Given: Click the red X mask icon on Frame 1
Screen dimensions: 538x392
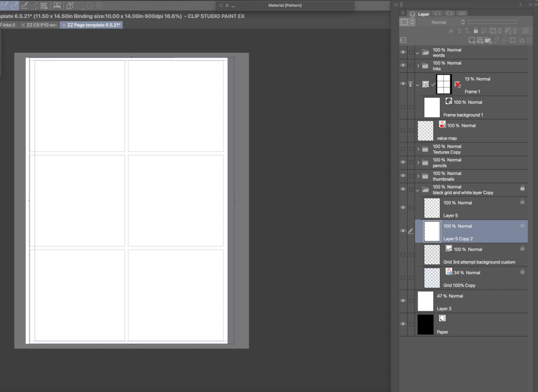Looking at the screenshot, I should (x=457, y=84).
